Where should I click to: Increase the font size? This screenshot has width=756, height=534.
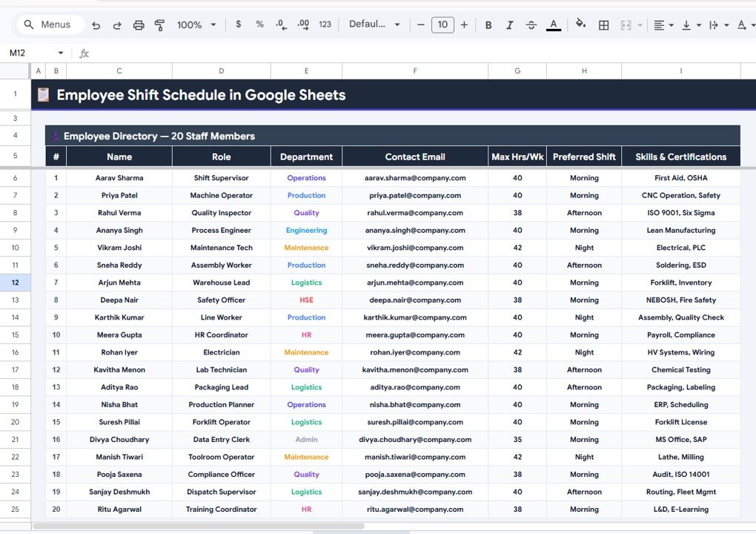(x=464, y=24)
